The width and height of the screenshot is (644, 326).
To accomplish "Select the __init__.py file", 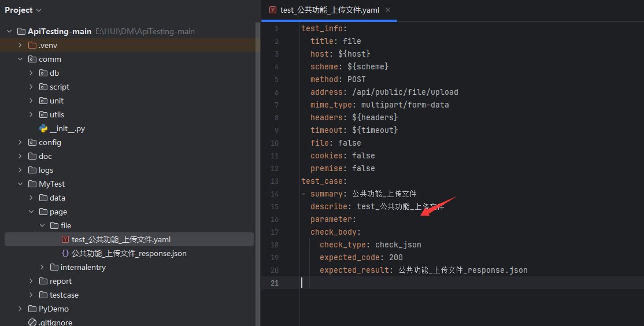I will click(68, 128).
